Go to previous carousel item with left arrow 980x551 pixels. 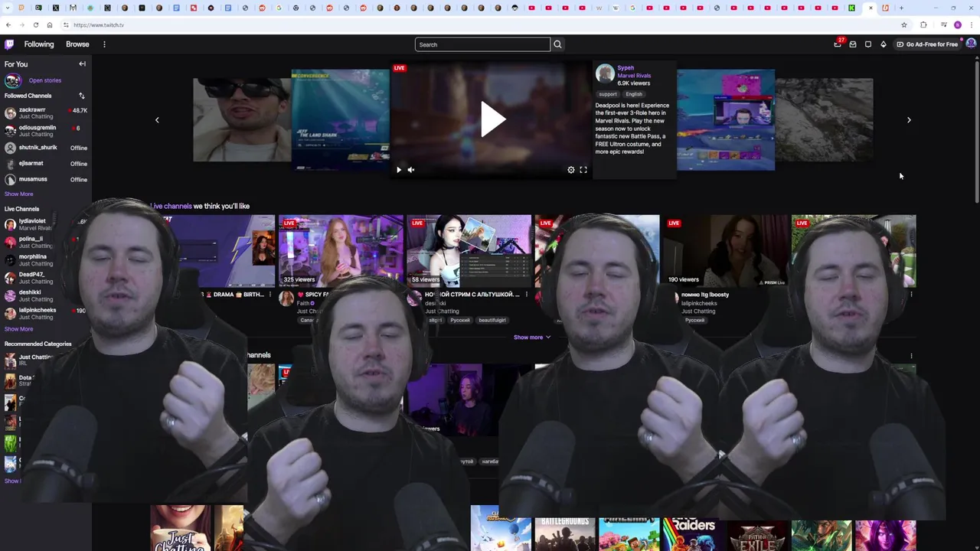point(157,119)
